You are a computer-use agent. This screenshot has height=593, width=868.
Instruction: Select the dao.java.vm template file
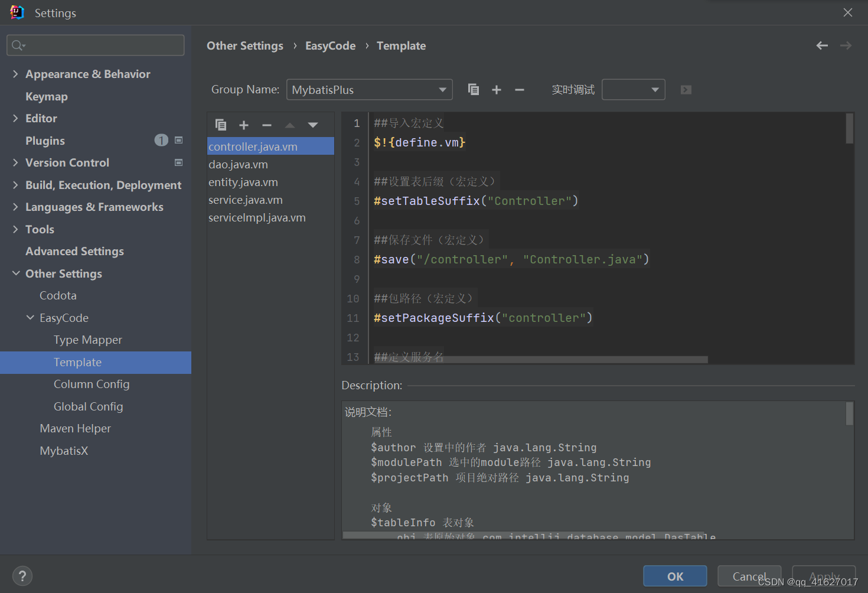pos(238,164)
